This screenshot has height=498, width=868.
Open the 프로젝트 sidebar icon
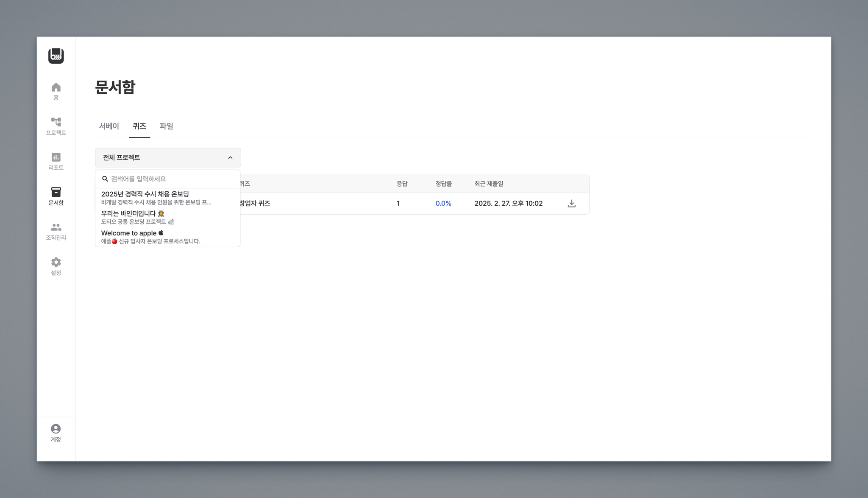click(56, 122)
